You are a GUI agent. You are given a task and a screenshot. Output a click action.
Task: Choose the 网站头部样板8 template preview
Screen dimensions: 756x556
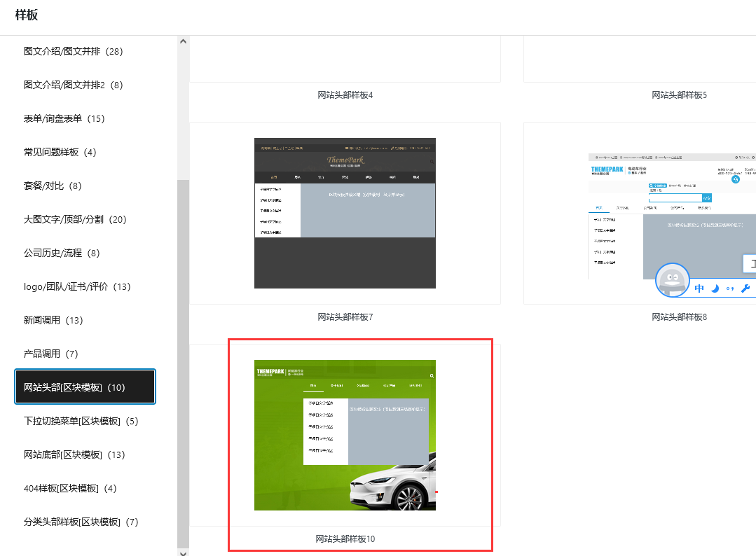pyautogui.click(x=673, y=213)
